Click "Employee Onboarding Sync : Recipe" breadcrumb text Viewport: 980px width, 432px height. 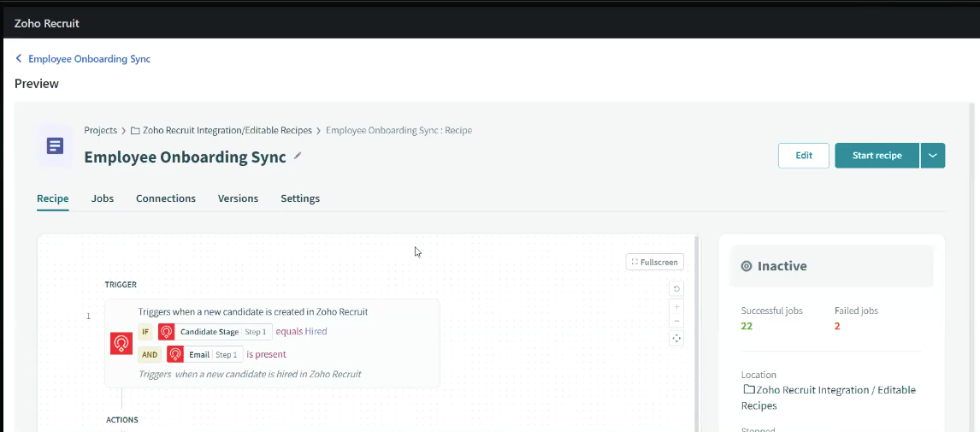398,131
